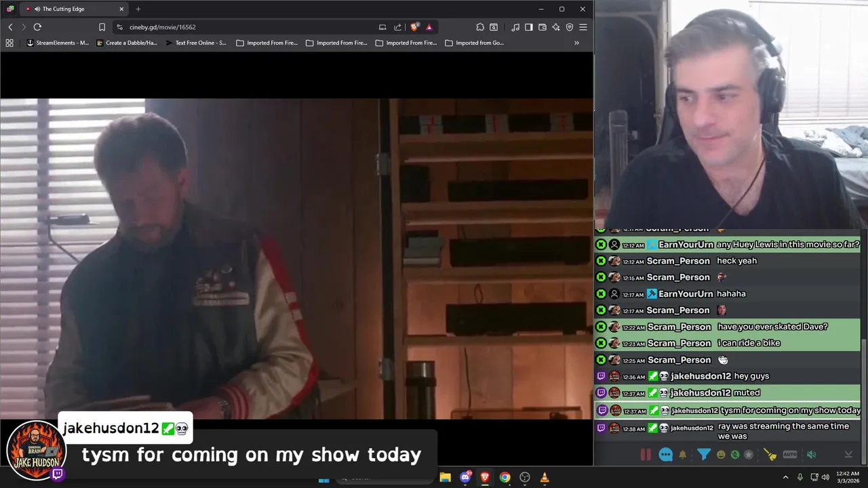
Task: Open the media control music note icon
Action: [x=515, y=27]
